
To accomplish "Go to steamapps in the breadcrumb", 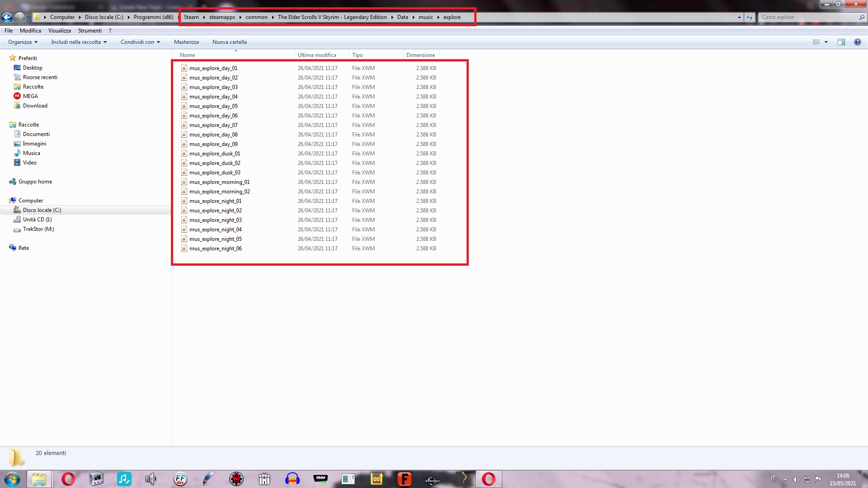I will point(222,17).
